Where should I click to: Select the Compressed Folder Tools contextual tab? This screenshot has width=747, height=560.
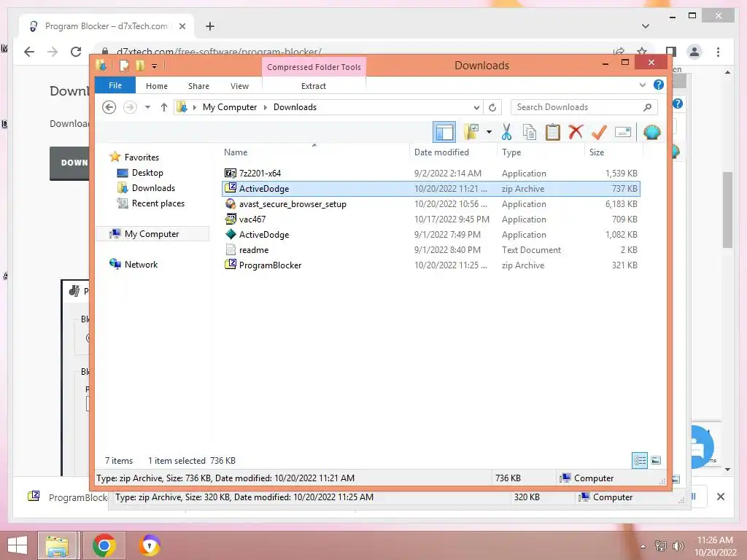(x=314, y=67)
